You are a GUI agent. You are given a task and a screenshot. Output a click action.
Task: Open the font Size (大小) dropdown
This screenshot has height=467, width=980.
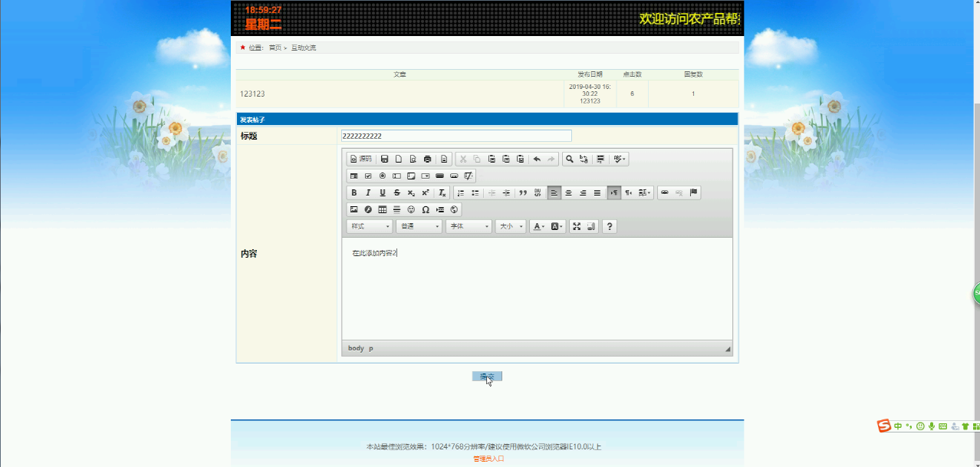pos(511,226)
